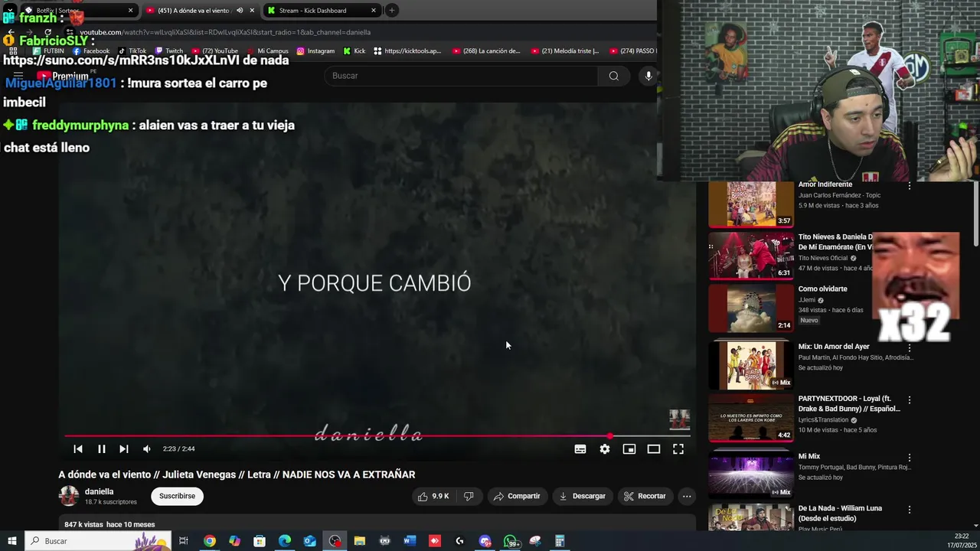Enable miniplayer mode
Image resolution: width=980 pixels, height=551 pixels.
tap(629, 449)
